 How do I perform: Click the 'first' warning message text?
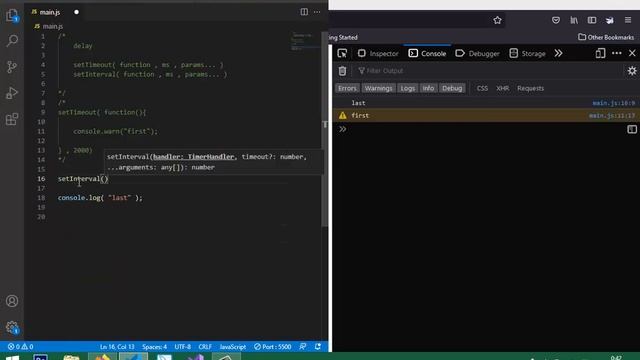pos(360,116)
